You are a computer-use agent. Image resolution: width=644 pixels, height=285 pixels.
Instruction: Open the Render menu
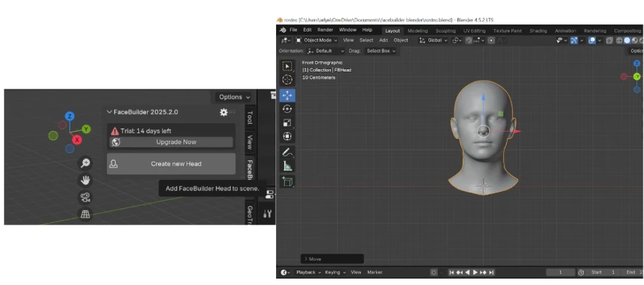325,30
